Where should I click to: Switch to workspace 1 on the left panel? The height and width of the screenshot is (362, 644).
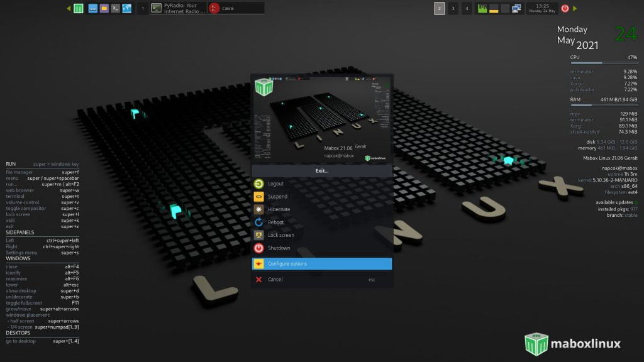tap(143, 8)
